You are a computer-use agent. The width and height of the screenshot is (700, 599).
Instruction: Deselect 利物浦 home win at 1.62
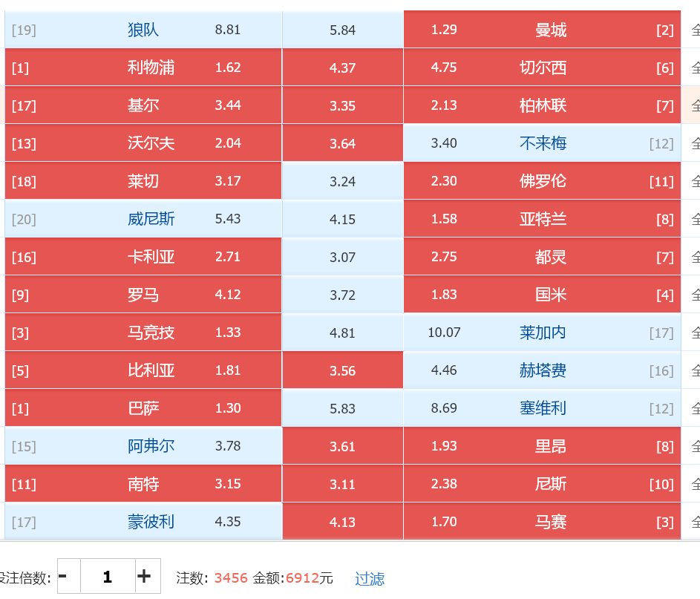[143, 68]
